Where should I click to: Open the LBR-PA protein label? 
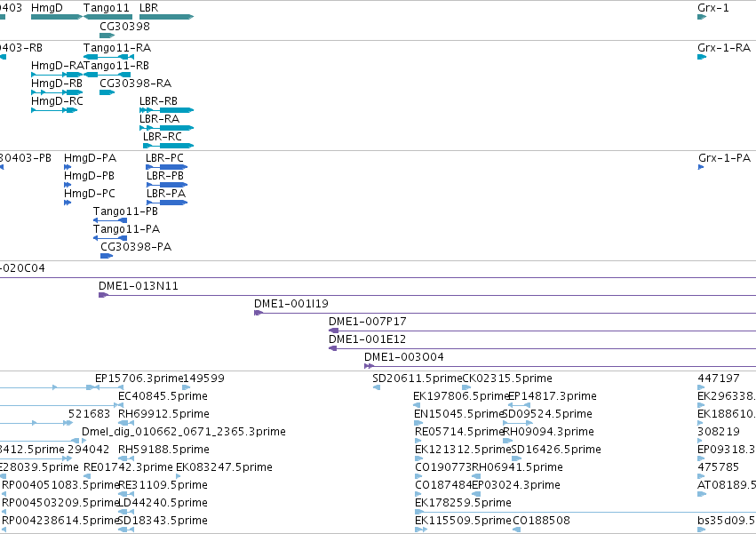tap(166, 194)
